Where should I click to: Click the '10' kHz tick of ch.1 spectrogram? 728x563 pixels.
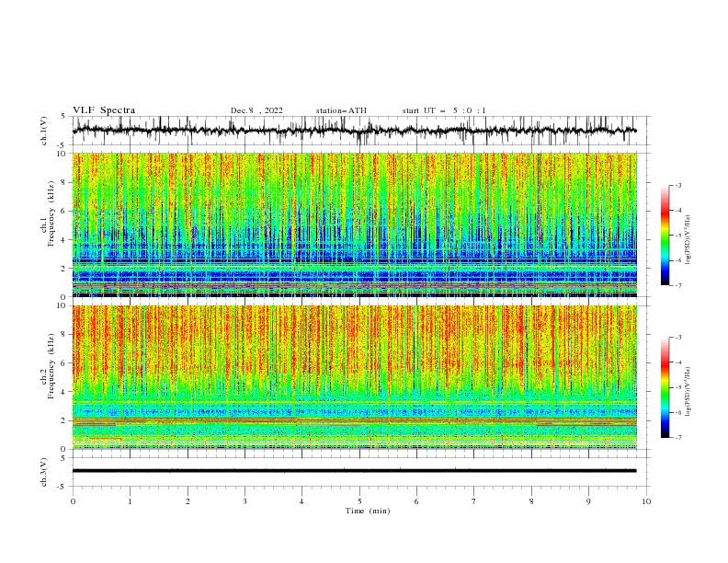pyautogui.click(x=63, y=154)
